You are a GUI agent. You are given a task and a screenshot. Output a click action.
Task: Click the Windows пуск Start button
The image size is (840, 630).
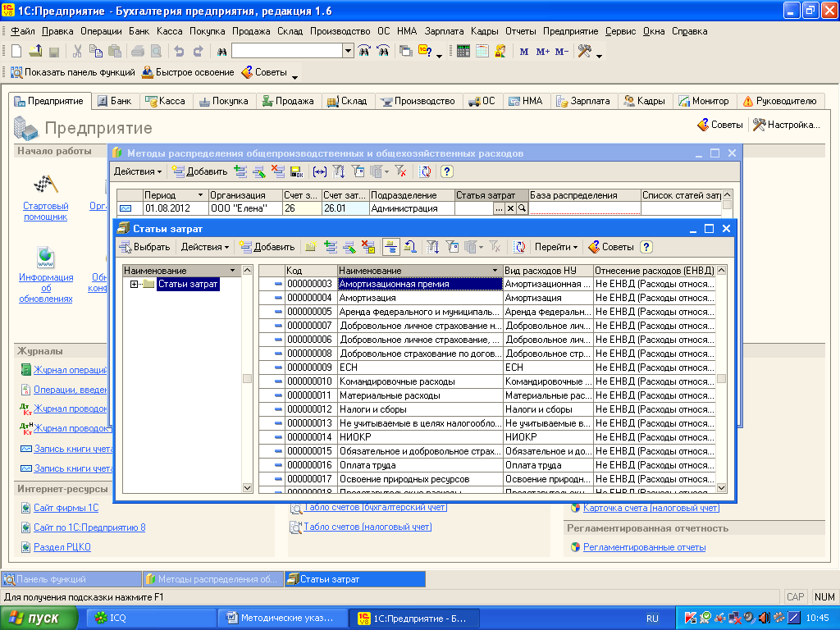[x=39, y=619]
